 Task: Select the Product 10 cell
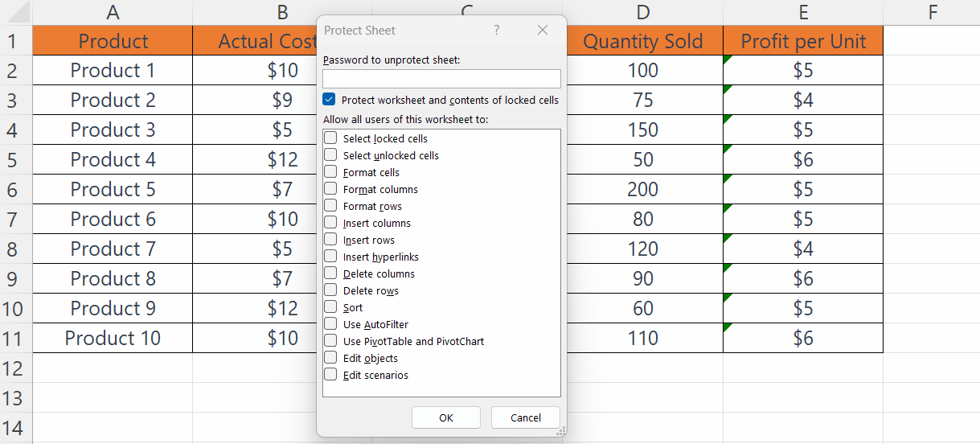(x=113, y=339)
